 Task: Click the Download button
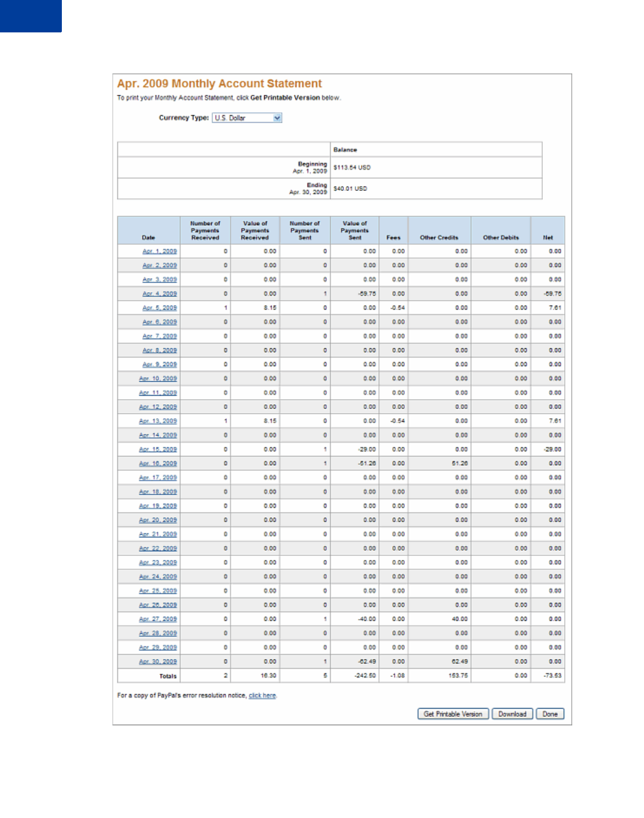(512, 714)
